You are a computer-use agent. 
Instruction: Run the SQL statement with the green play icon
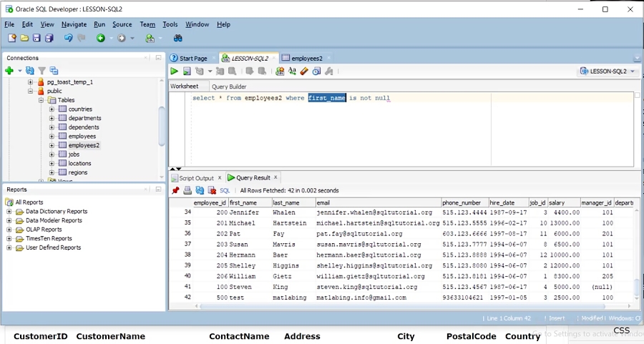174,72
